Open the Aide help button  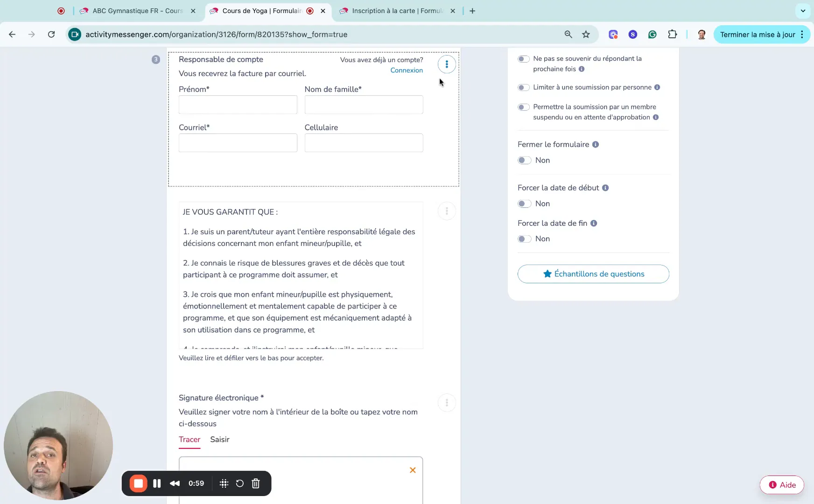click(x=781, y=485)
